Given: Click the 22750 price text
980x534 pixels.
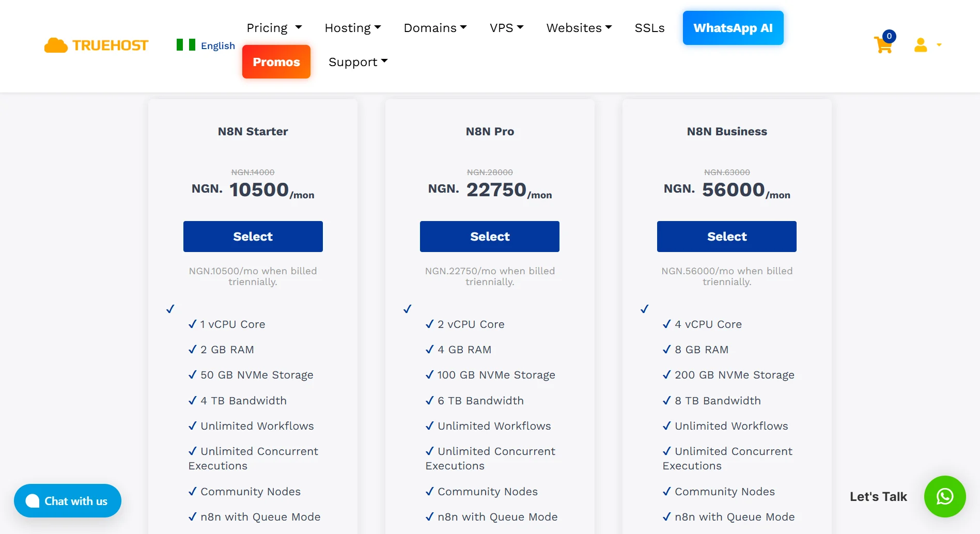Looking at the screenshot, I should coord(496,190).
